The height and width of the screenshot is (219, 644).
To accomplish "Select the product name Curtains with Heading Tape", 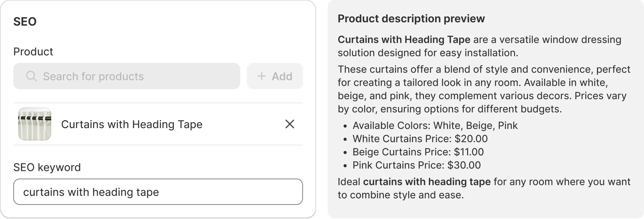I will coord(132,124).
